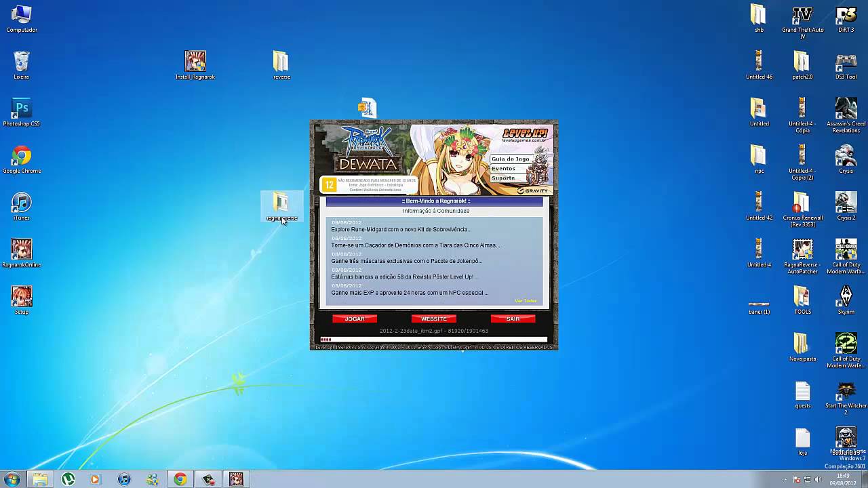Screen dimensions: 868x488
Task: Click the yellow Ver Todas link
Action: [526, 301]
